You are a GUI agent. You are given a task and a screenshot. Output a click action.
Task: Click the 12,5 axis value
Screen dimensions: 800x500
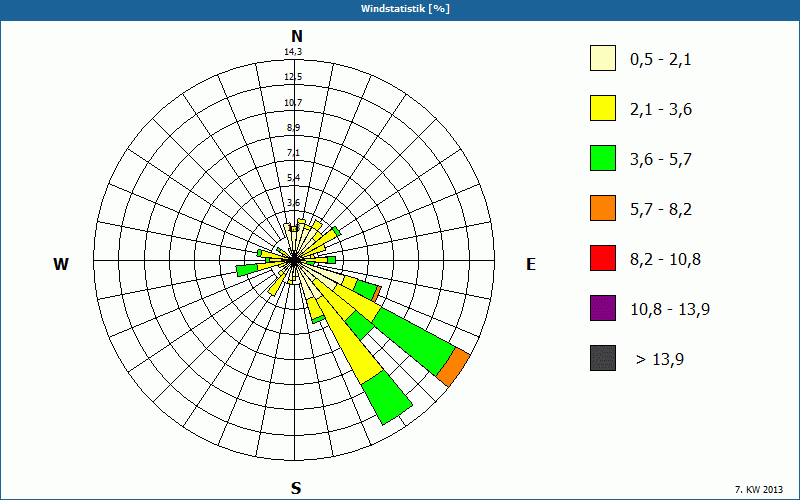click(x=293, y=77)
